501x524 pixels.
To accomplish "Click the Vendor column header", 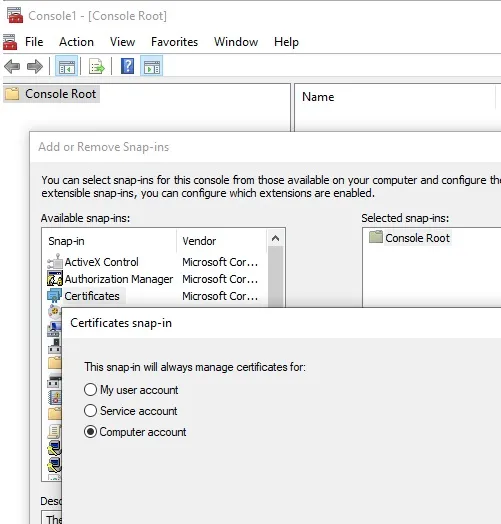I will 222,241.
